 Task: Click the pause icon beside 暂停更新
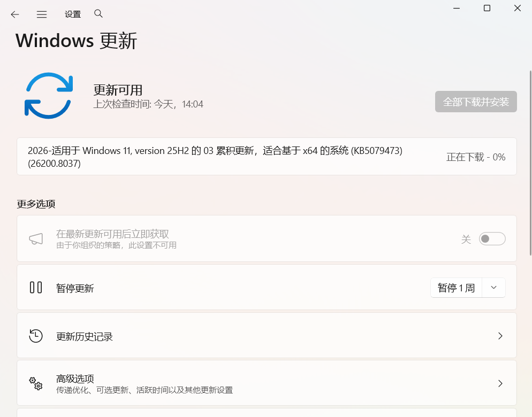click(36, 288)
